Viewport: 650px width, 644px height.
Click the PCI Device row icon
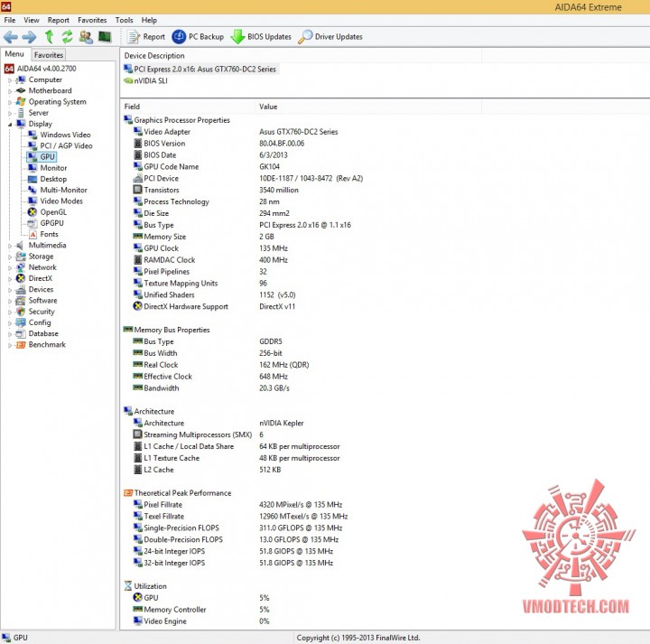point(138,178)
